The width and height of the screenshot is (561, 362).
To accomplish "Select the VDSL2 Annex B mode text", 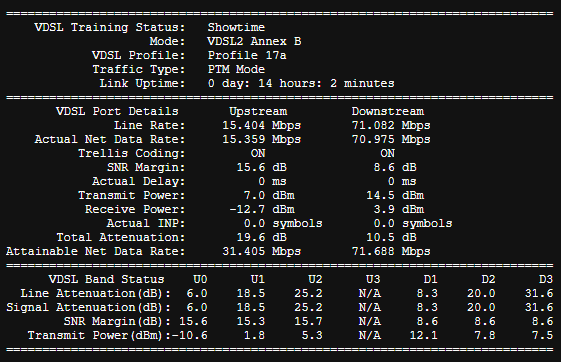I will tap(254, 41).
